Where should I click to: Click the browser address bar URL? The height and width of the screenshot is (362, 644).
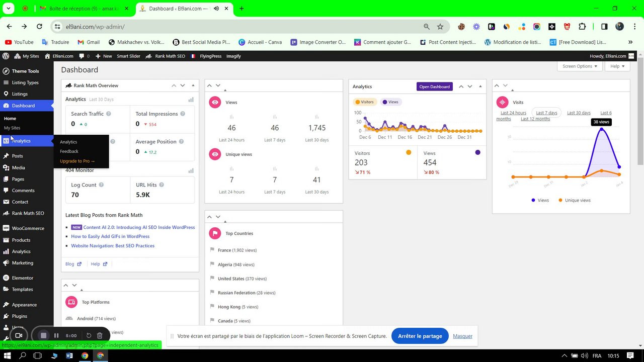click(x=95, y=27)
